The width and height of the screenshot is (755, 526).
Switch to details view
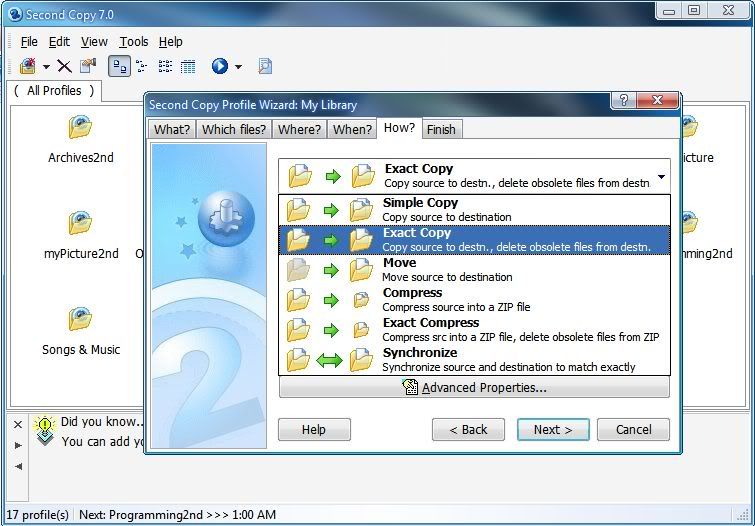188,66
